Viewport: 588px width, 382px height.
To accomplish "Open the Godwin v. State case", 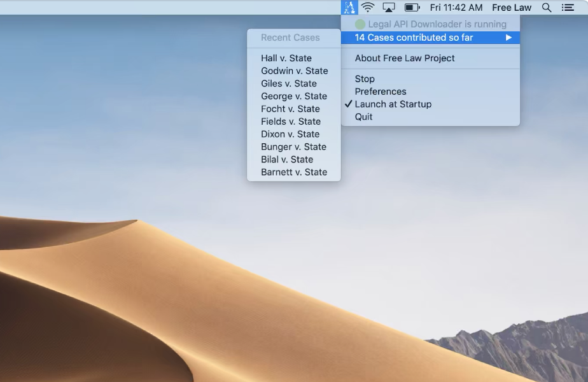I will pos(294,71).
